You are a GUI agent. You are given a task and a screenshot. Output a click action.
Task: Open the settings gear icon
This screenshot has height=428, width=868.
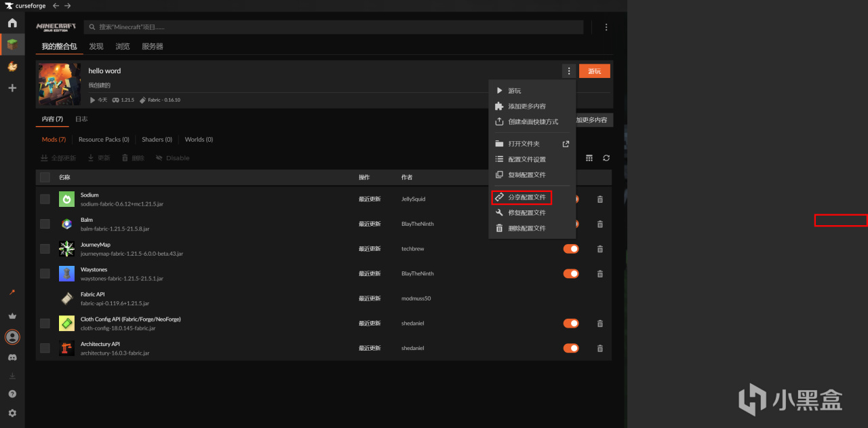[12, 413]
